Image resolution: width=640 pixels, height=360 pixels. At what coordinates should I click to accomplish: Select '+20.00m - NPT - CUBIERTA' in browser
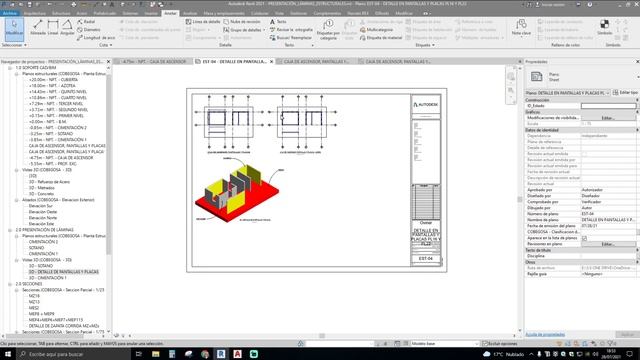click(53, 80)
